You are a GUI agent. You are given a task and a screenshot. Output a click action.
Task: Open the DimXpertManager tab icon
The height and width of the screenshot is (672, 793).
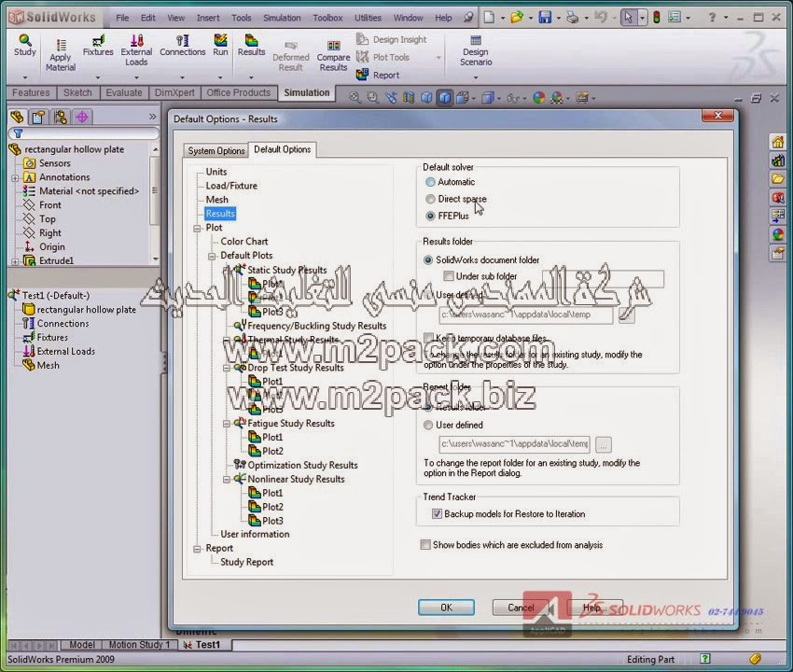point(82,118)
